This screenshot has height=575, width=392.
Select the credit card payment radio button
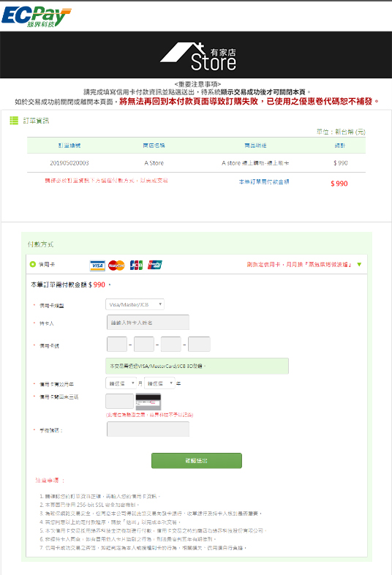pos(33,264)
